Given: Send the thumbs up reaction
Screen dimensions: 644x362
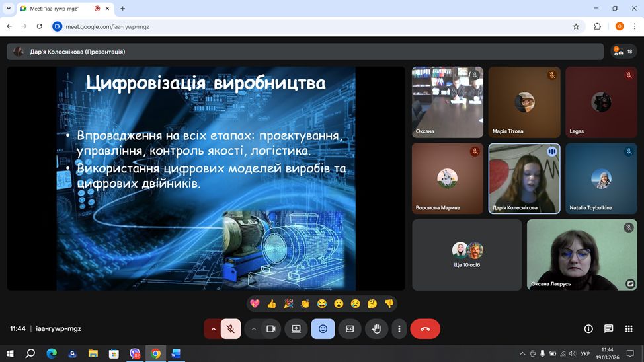Looking at the screenshot, I should click(271, 304).
